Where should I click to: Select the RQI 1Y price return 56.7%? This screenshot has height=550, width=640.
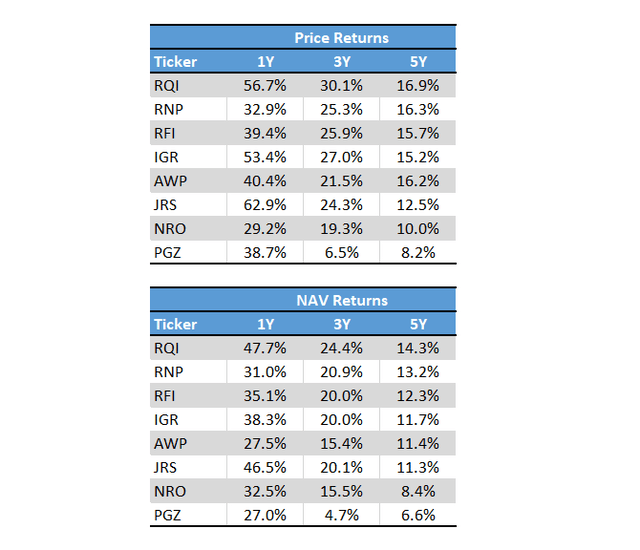point(264,85)
